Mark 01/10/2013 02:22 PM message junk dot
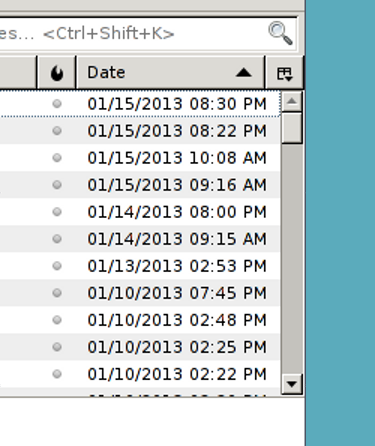Image resolution: width=375 pixels, height=446 pixels. [57, 374]
